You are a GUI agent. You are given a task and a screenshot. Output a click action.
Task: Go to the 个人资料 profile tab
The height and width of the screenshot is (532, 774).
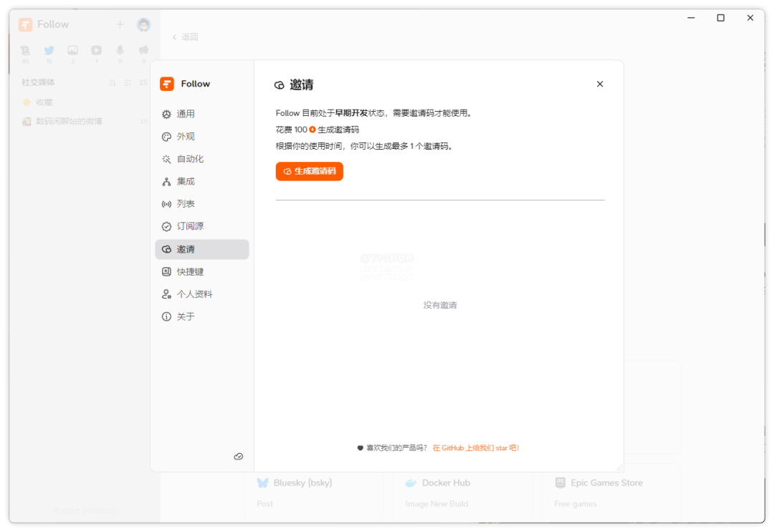(x=202, y=294)
